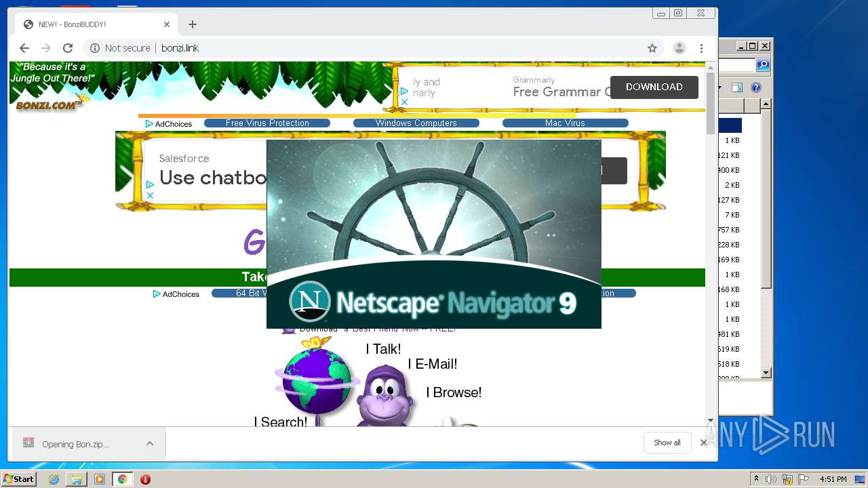
Task: Open the Windows Computers ad link
Action: 416,123
